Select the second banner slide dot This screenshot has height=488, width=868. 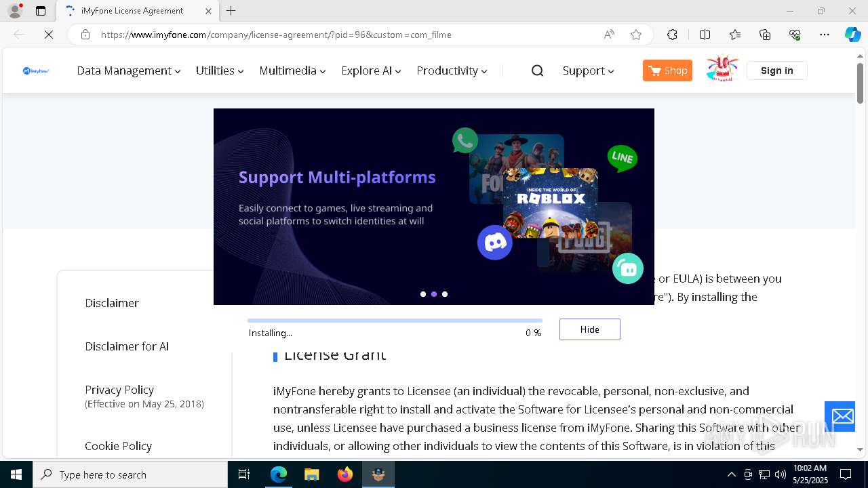click(434, 294)
